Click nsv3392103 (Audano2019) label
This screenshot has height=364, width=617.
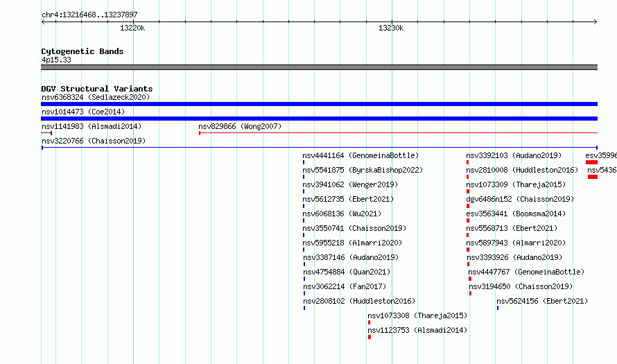coord(514,155)
